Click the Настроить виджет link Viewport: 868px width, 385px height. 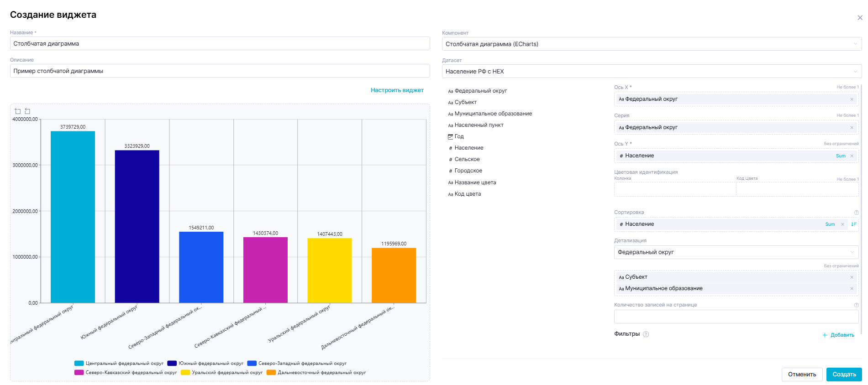point(397,90)
